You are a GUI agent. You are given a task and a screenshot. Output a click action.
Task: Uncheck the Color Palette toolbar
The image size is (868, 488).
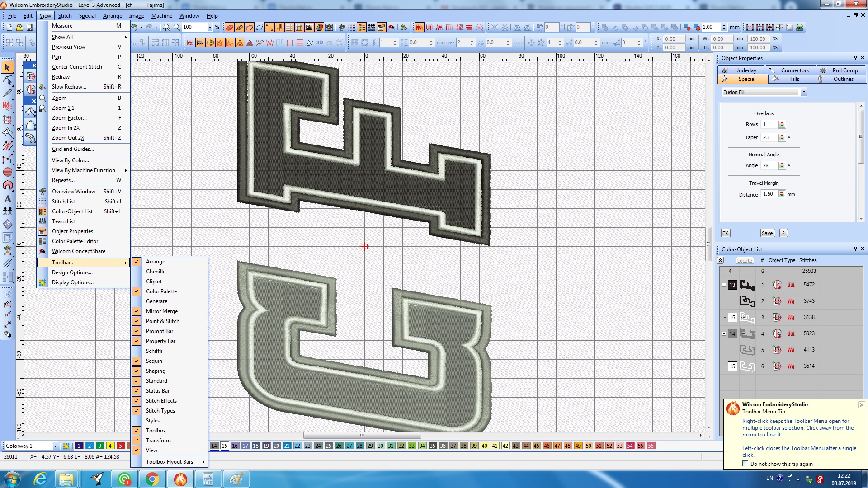tap(137, 291)
